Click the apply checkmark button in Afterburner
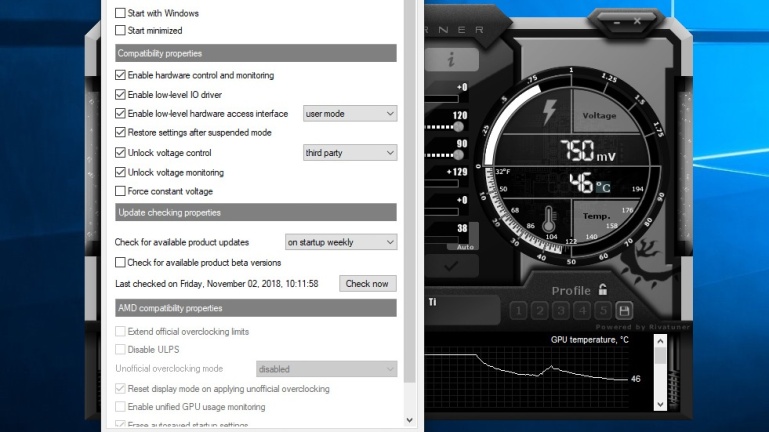The height and width of the screenshot is (432, 769). pyautogui.click(x=451, y=266)
